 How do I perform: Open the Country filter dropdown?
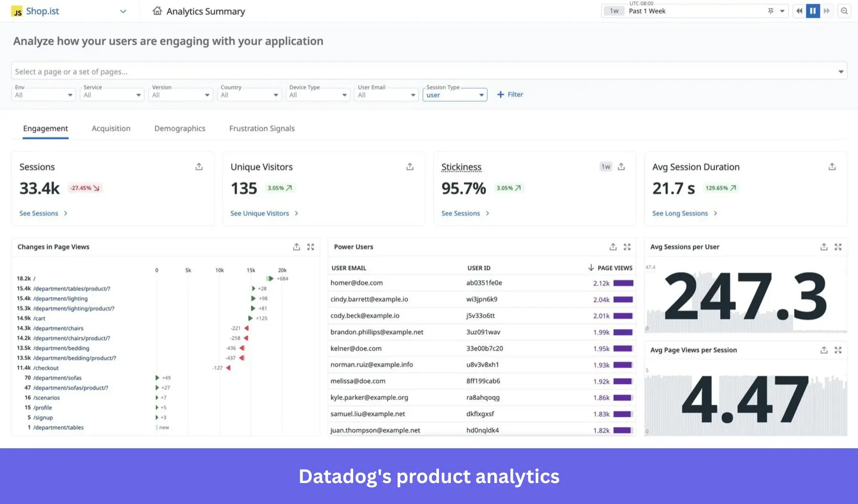point(249,94)
